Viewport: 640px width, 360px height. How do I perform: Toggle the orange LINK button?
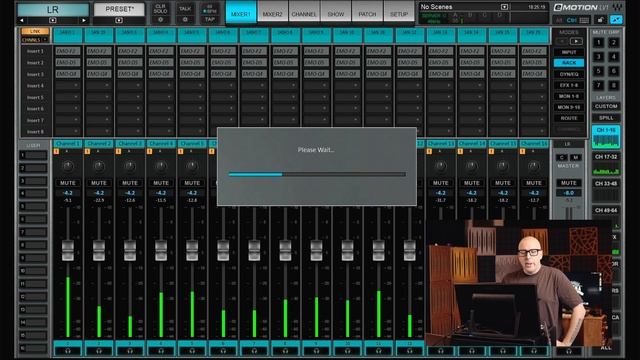[x=35, y=31]
